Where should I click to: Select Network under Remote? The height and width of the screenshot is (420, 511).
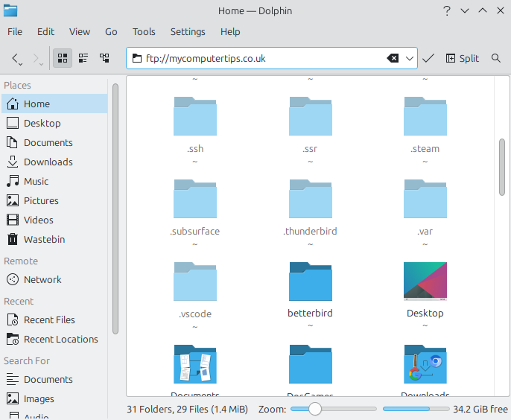42,279
